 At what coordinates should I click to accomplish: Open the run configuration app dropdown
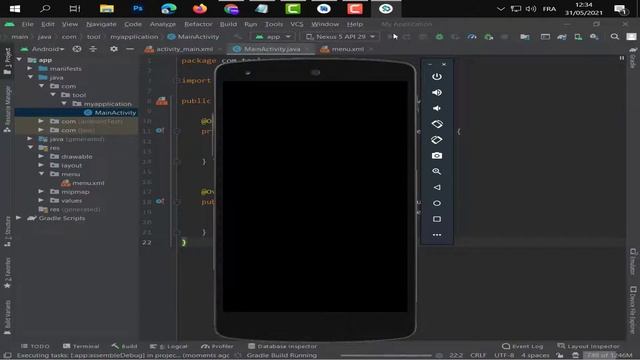click(x=273, y=37)
